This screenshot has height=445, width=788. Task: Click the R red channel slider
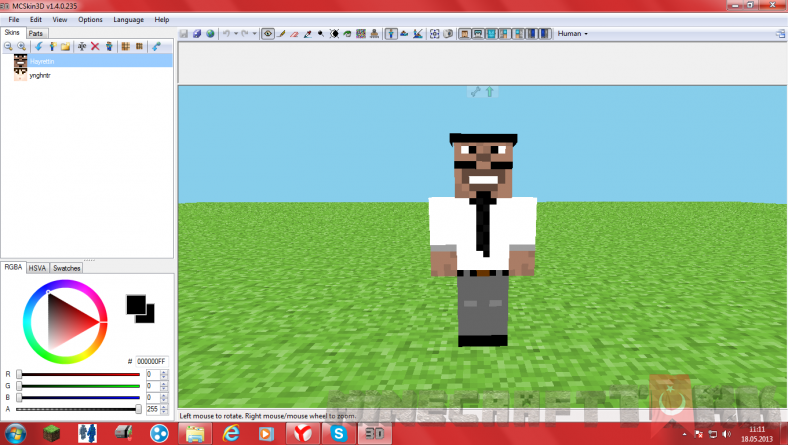(x=78, y=374)
